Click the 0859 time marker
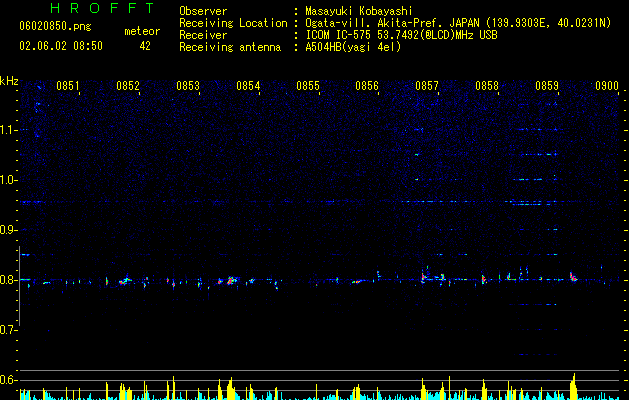This screenshot has width=629, height=400. pos(547,86)
